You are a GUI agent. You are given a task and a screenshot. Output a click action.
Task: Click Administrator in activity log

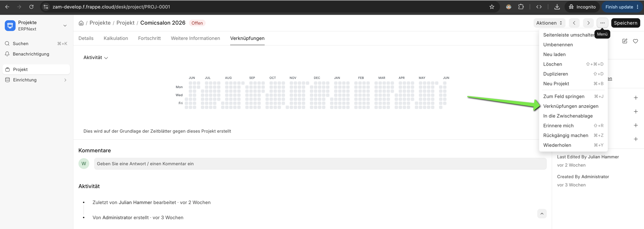point(117,218)
